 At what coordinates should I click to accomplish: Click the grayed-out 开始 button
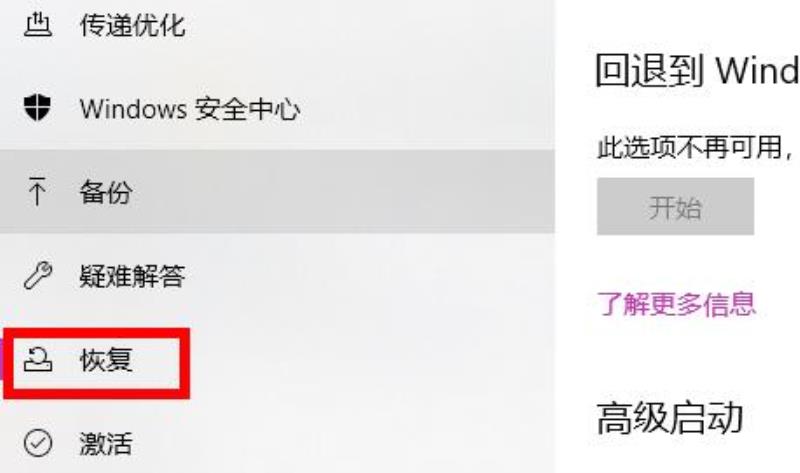click(x=675, y=207)
